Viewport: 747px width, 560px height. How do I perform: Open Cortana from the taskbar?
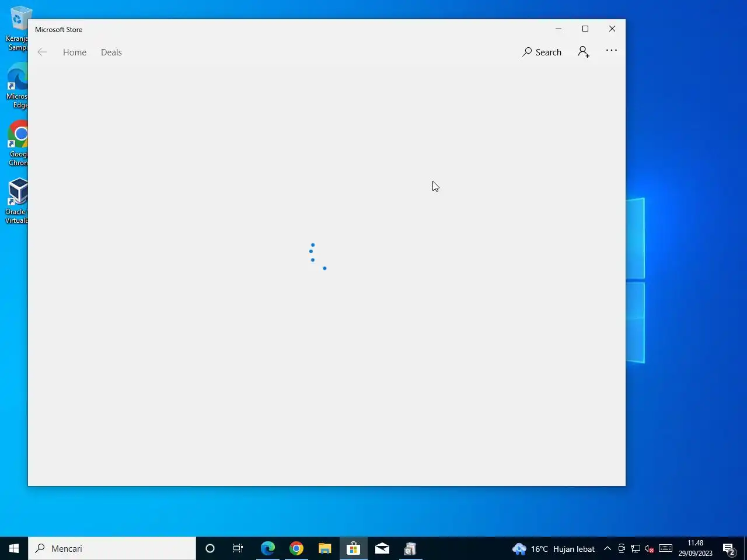[210, 548]
